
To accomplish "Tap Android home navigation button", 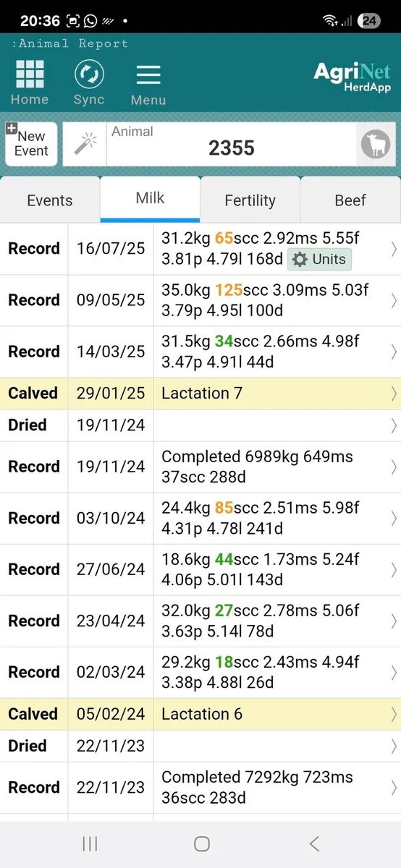I will 202,843.
